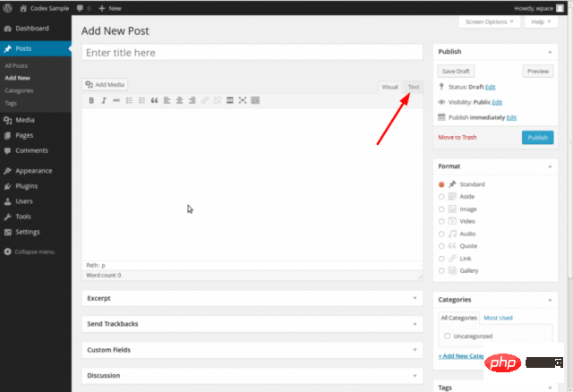Click Collapse menu in the sidebar
The width and height of the screenshot is (573, 392).
[30, 251]
